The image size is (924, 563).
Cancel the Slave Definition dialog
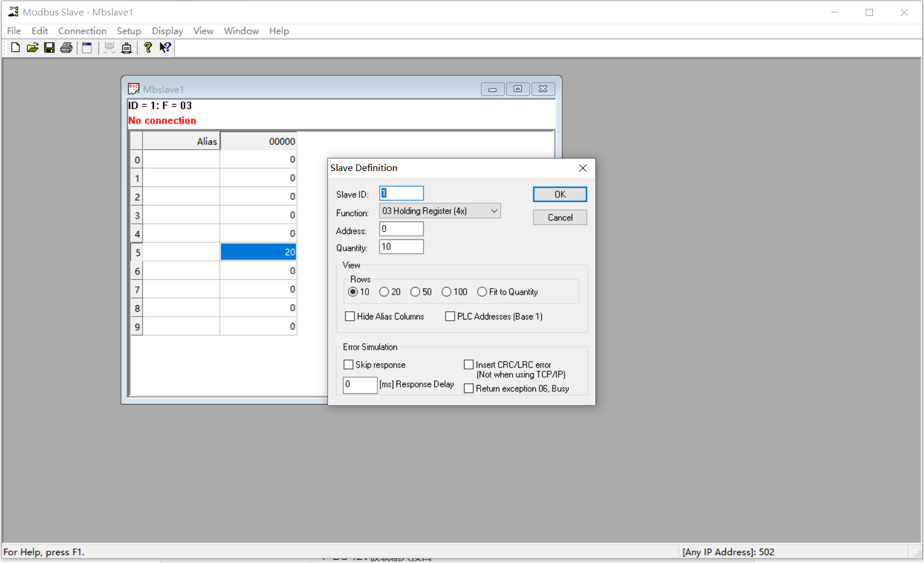coord(559,217)
